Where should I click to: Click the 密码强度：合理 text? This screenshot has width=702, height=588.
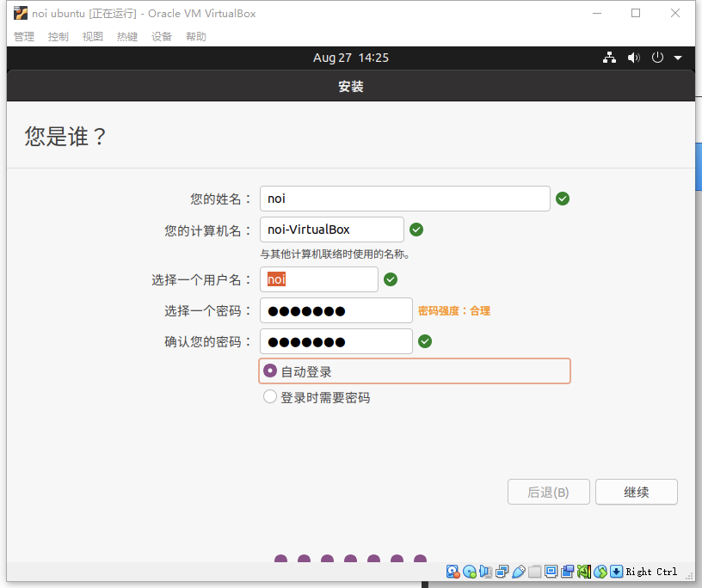454,311
